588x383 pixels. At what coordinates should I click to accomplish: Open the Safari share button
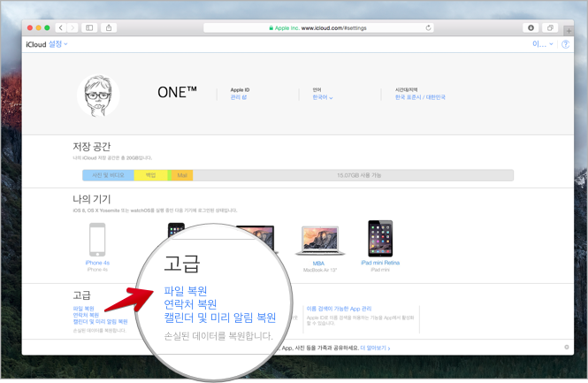coord(109,27)
